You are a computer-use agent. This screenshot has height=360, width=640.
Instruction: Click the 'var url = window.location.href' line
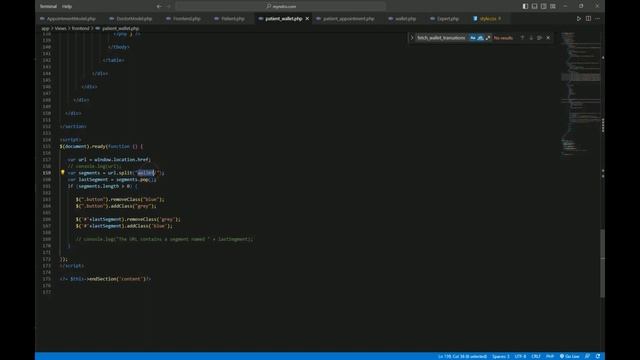click(109, 160)
